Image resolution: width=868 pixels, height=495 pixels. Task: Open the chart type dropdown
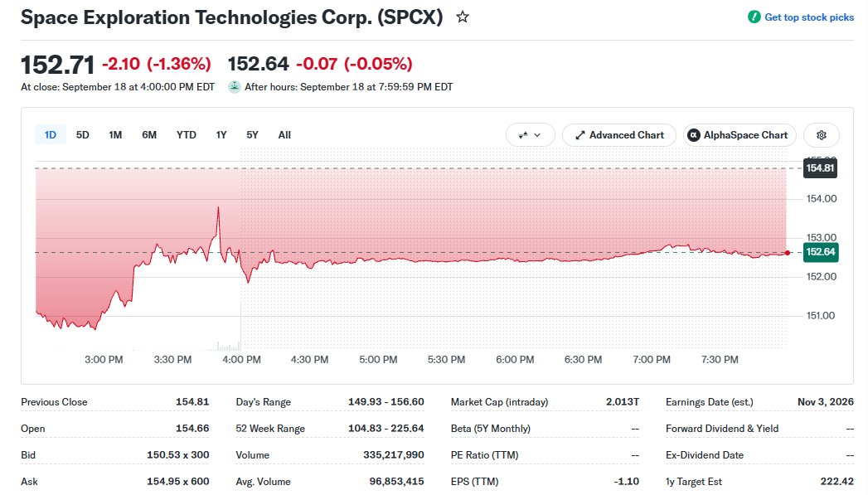click(x=531, y=135)
